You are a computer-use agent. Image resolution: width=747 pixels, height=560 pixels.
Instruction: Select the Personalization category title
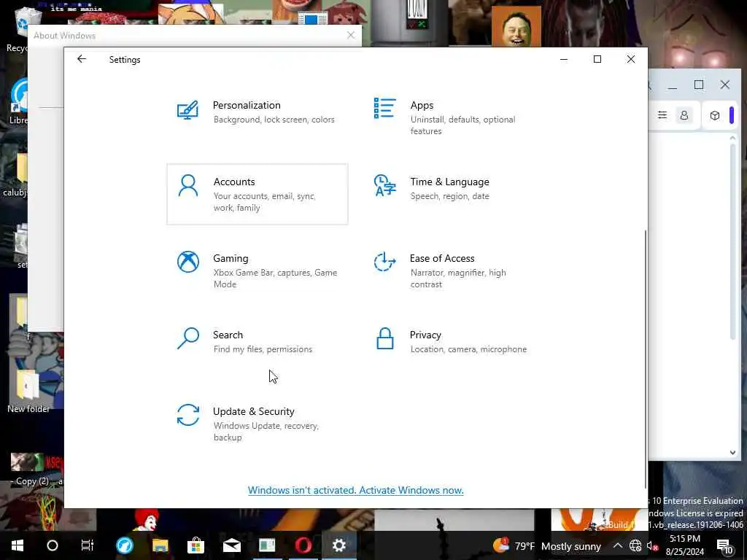tap(247, 105)
